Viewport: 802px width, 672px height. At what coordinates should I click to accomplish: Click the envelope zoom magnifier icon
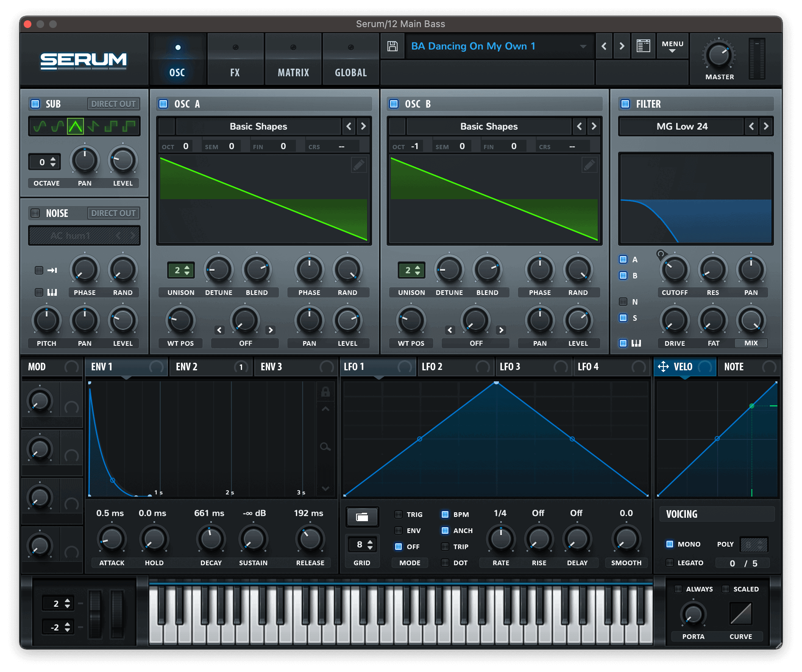click(x=325, y=447)
